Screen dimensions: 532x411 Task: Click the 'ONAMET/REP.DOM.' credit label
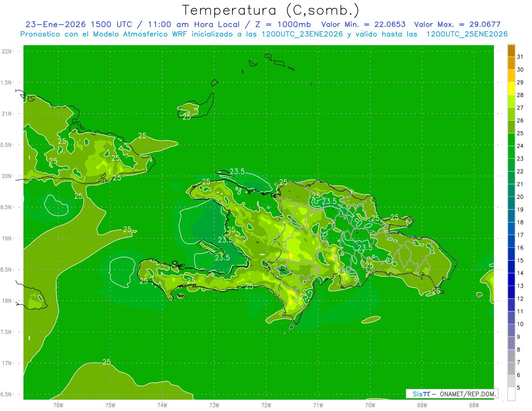(x=468, y=394)
